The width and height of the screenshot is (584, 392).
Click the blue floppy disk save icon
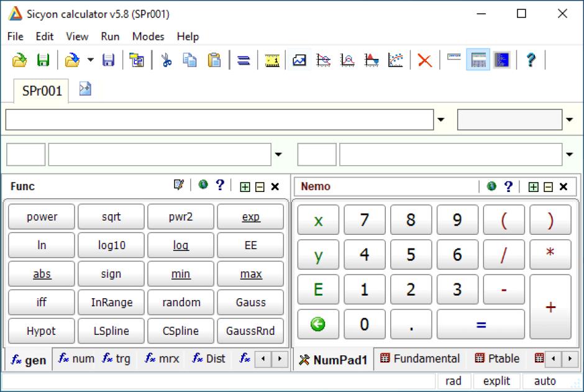click(108, 60)
